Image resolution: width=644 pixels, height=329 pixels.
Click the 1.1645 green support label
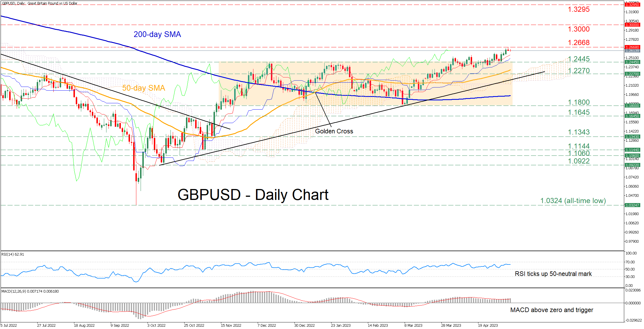coord(579,112)
